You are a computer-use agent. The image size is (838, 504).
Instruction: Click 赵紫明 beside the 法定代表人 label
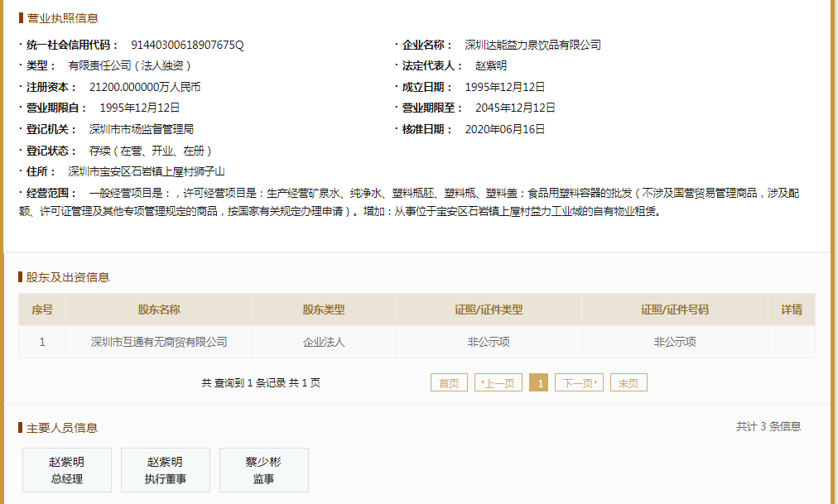tap(490, 65)
